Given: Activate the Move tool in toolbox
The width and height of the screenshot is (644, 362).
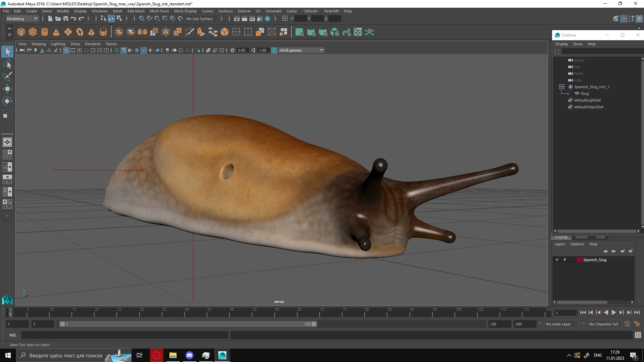Looking at the screenshot, I should coord(7,89).
